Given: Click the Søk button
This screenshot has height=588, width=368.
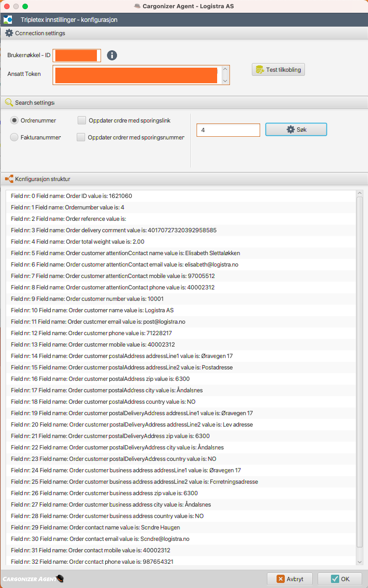Looking at the screenshot, I should point(296,130).
